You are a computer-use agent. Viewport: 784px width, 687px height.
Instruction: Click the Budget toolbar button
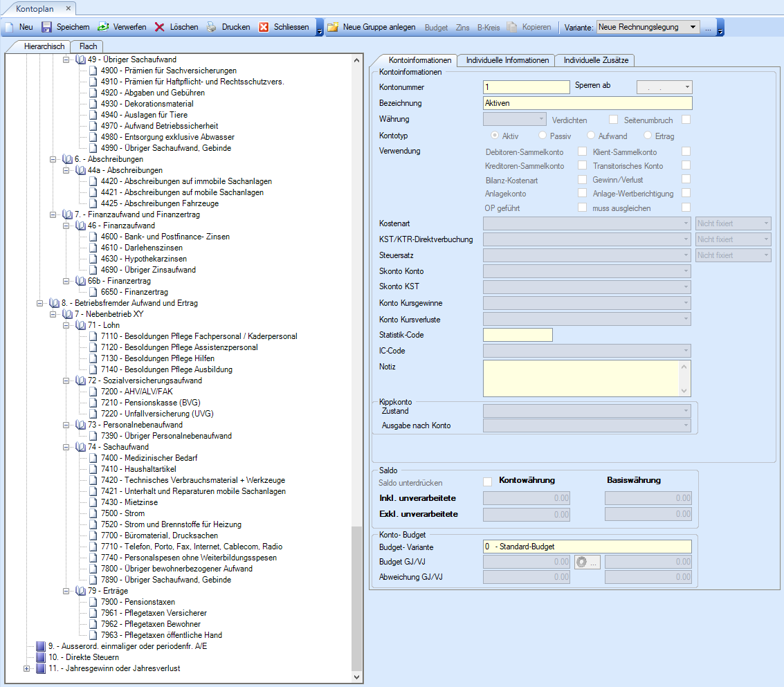tap(436, 28)
